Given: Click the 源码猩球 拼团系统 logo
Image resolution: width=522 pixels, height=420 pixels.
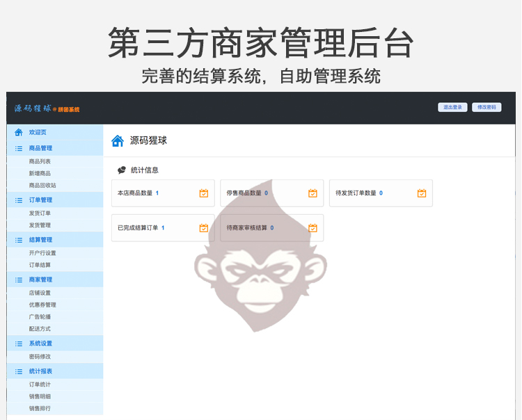Looking at the screenshot, I should point(47,108).
